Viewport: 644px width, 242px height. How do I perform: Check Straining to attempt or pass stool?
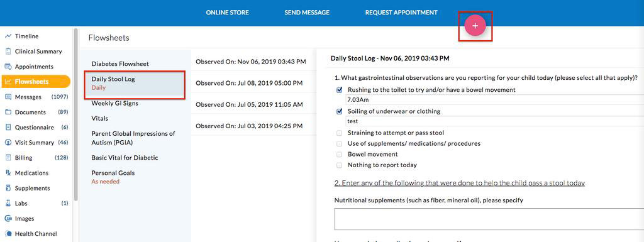click(x=339, y=133)
